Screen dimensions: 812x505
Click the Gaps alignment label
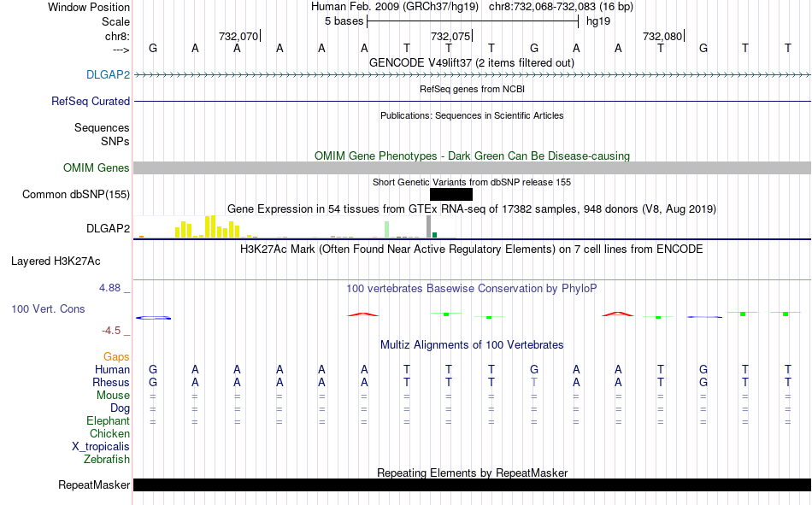pyautogui.click(x=116, y=356)
